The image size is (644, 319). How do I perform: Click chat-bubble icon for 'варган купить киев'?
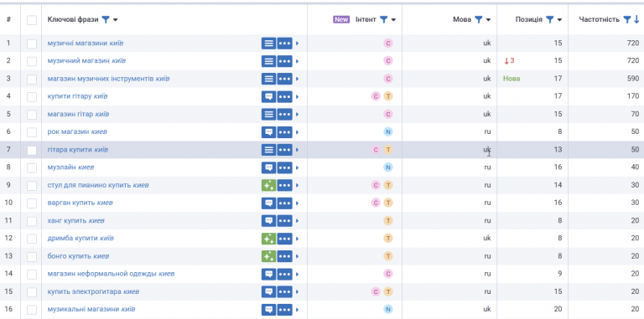pyautogui.click(x=268, y=203)
